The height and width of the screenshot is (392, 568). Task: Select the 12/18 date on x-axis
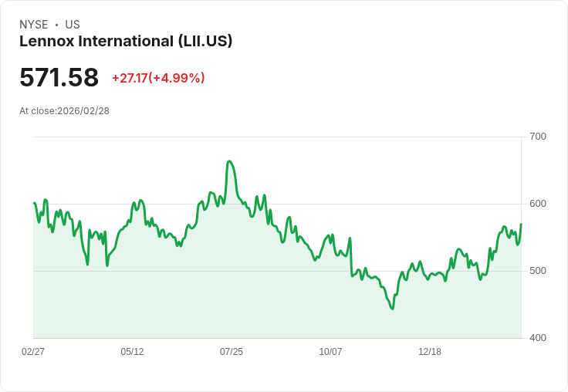point(430,352)
